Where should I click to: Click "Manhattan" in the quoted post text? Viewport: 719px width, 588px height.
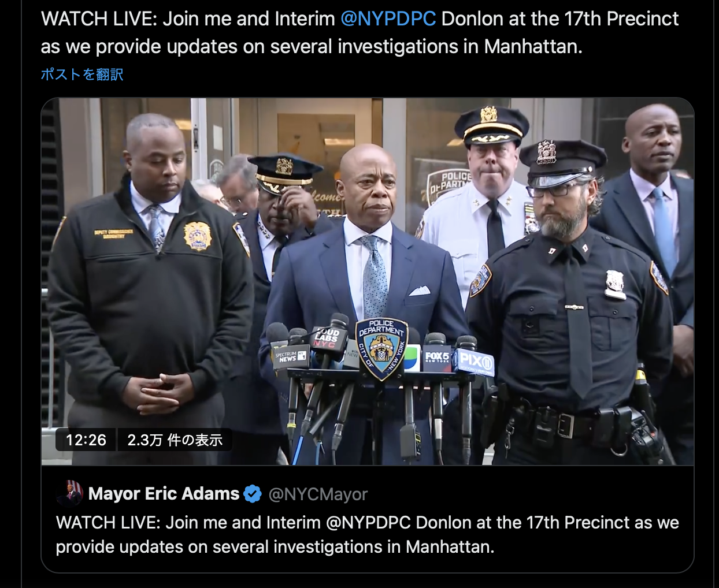(450, 547)
